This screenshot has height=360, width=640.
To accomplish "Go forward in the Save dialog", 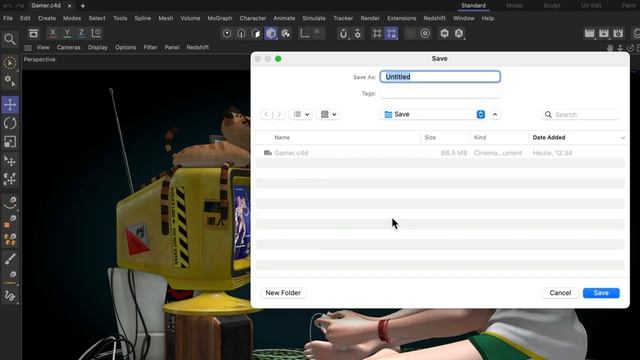I will pyautogui.click(x=279, y=114).
